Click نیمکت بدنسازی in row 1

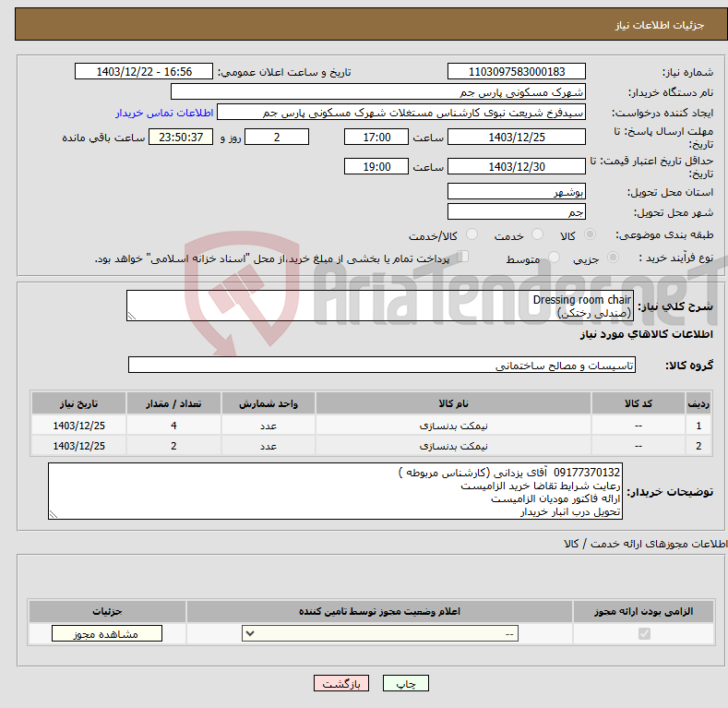click(453, 426)
